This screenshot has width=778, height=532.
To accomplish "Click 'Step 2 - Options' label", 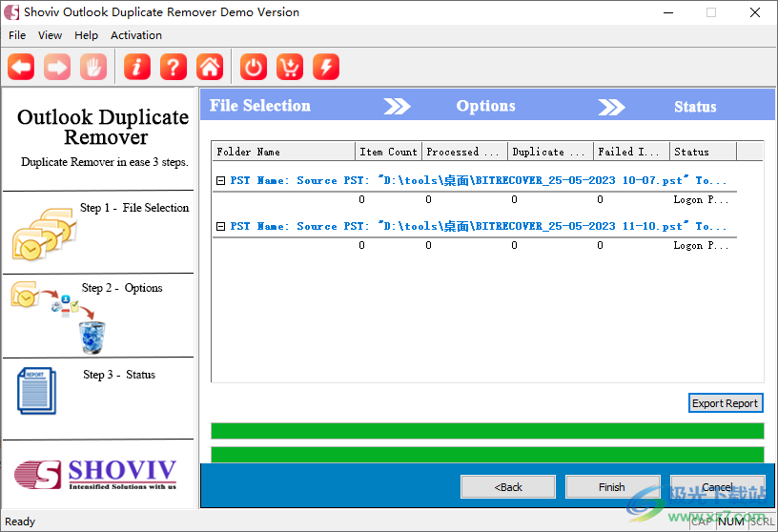I will point(122,288).
